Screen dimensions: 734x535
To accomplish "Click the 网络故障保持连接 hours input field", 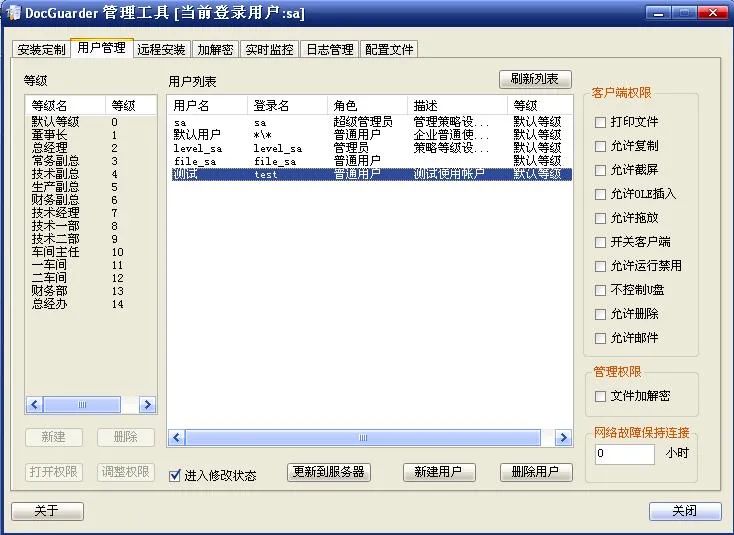I will click(x=624, y=454).
